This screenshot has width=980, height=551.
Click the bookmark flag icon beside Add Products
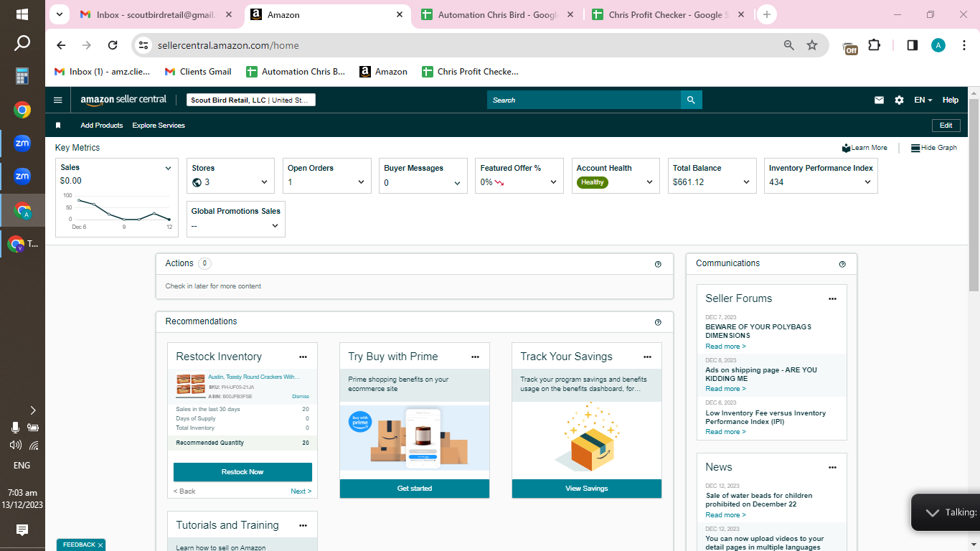tap(58, 126)
